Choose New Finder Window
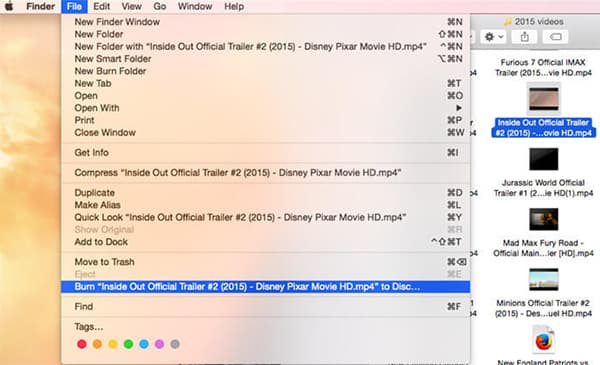 (266, 22)
